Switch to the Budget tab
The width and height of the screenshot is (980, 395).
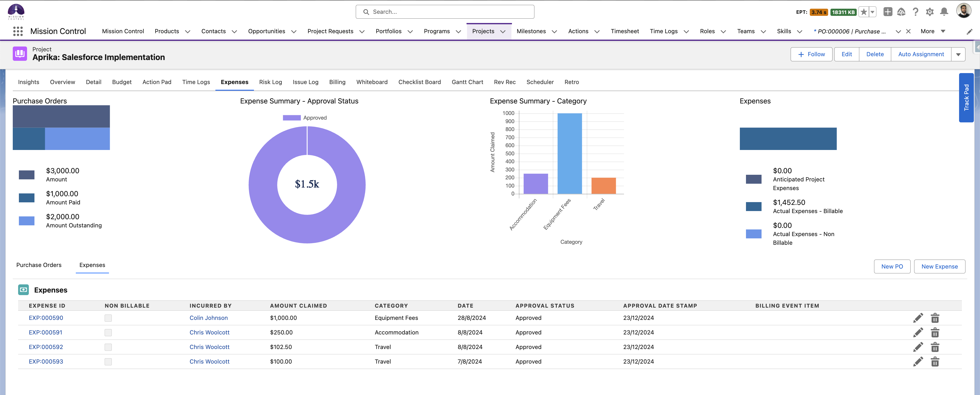122,82
